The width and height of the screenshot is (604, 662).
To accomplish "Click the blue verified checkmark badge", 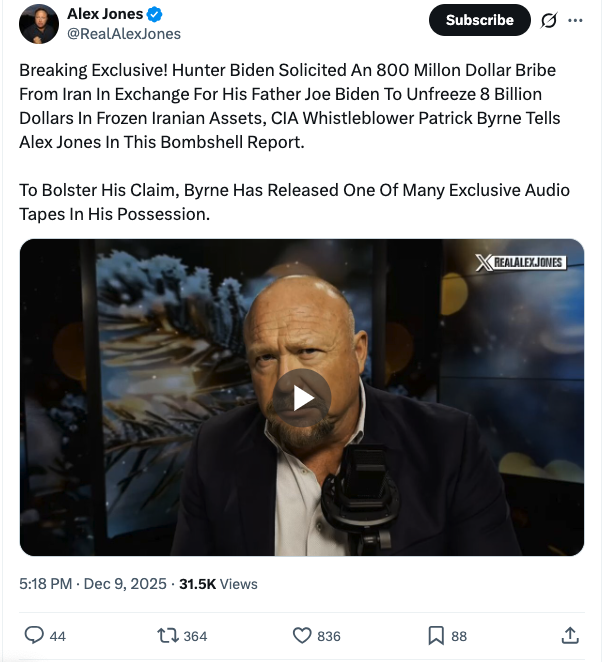I will 155,14.
